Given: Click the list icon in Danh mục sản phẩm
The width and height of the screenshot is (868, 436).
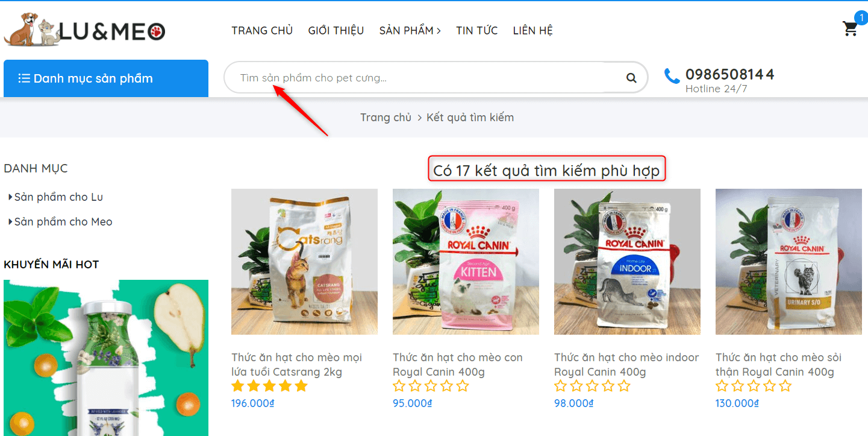Looking at the screenshot, I should pyautogui.click(x=24, y=78).
